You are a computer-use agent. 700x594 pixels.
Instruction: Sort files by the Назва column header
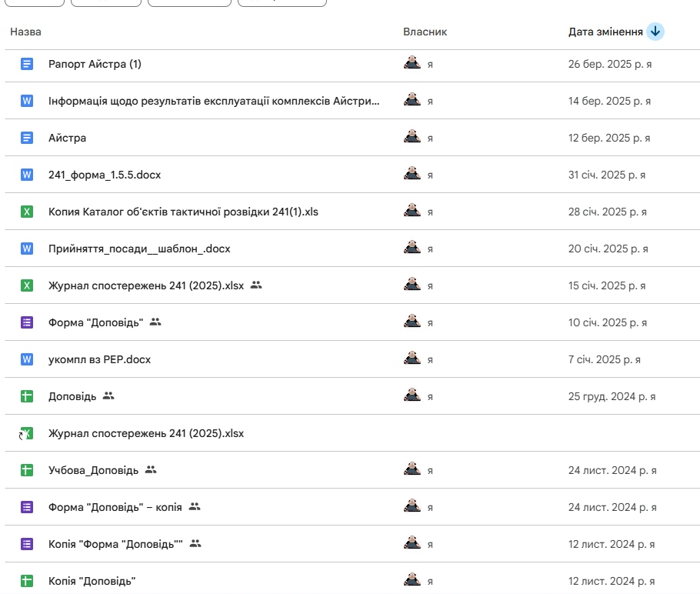click(x=25, y=32)
